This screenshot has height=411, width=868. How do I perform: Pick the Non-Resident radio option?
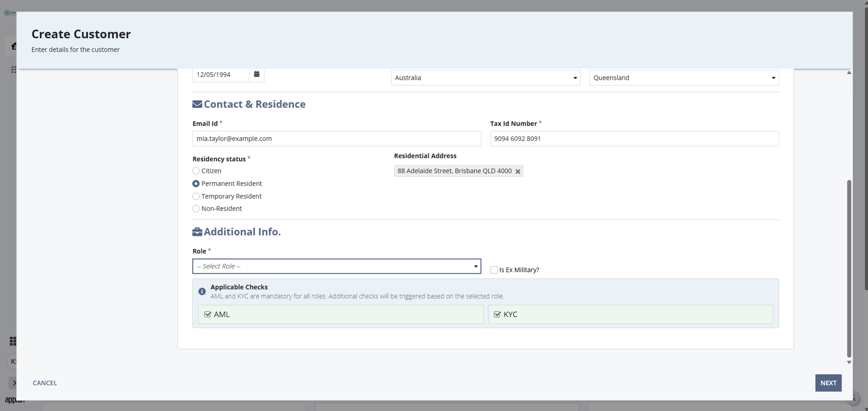pyautogui.click(x=196, y=209)
